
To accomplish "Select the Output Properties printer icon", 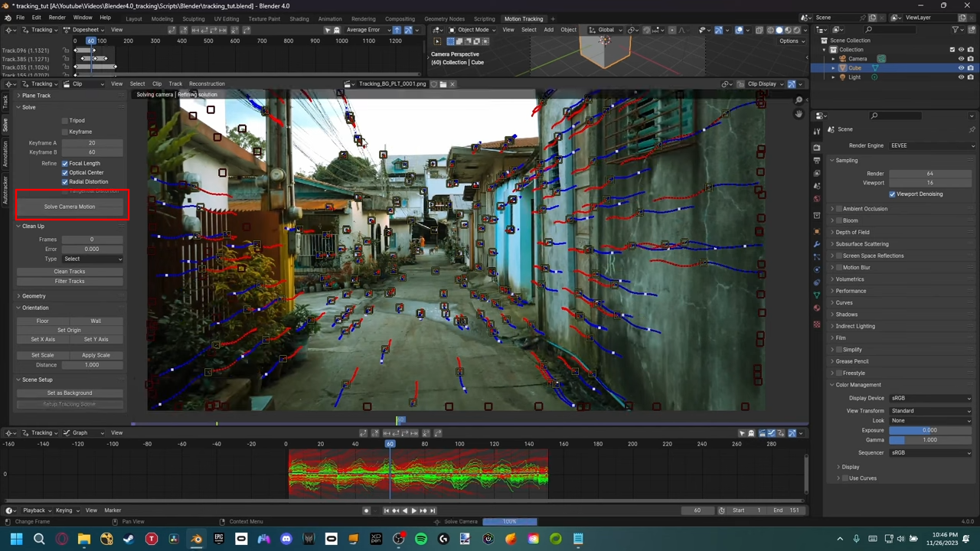I will pos(817,161).
